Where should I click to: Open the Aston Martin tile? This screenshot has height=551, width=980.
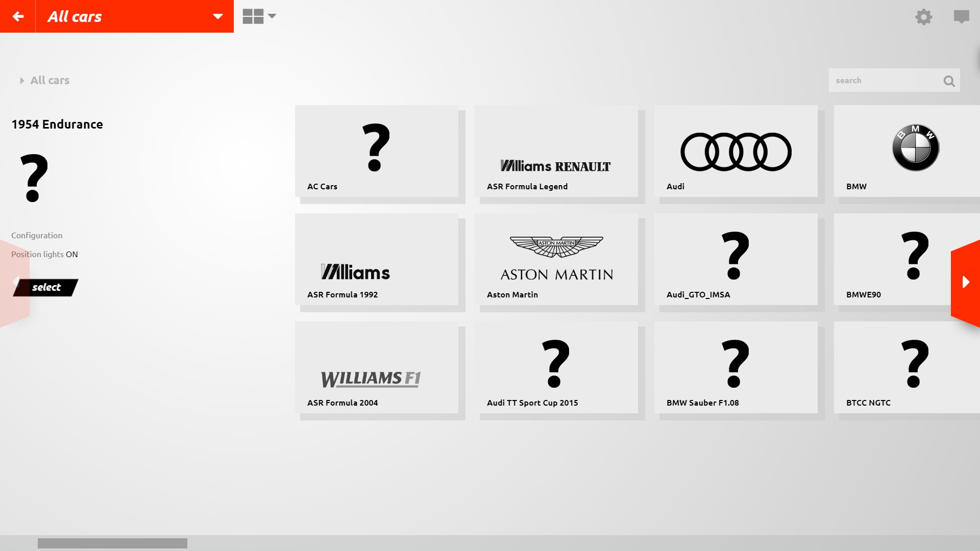click(556, 259)
